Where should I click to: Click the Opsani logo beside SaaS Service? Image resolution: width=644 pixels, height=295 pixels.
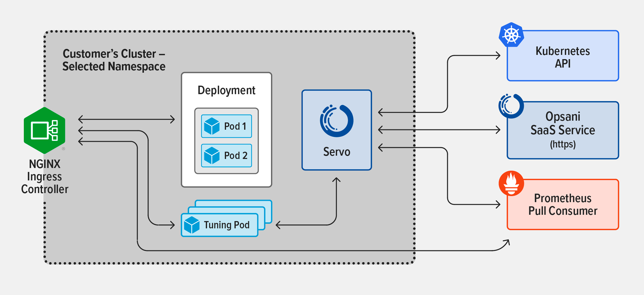(511, 106)
